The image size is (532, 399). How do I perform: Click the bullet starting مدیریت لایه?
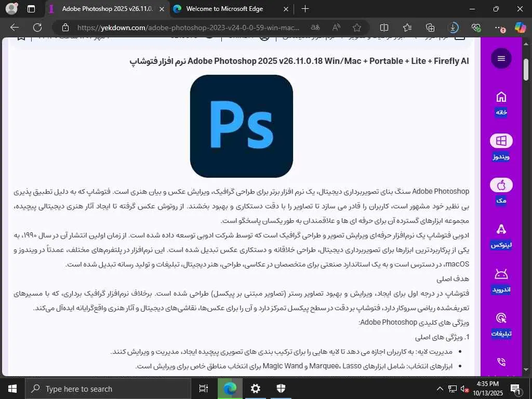click(282, 352)
